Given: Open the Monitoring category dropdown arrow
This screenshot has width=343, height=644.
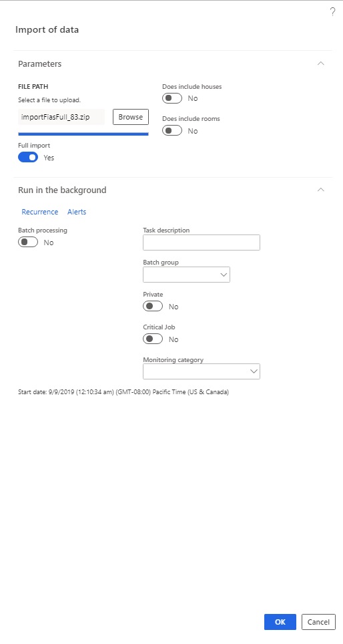Looking at the screenshot, I should click(x=254, y=371).
